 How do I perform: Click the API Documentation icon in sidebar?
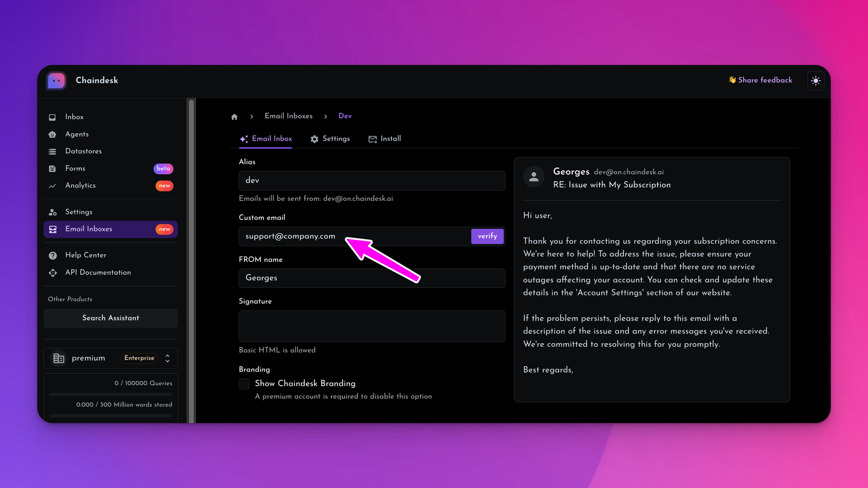(53, 273)
